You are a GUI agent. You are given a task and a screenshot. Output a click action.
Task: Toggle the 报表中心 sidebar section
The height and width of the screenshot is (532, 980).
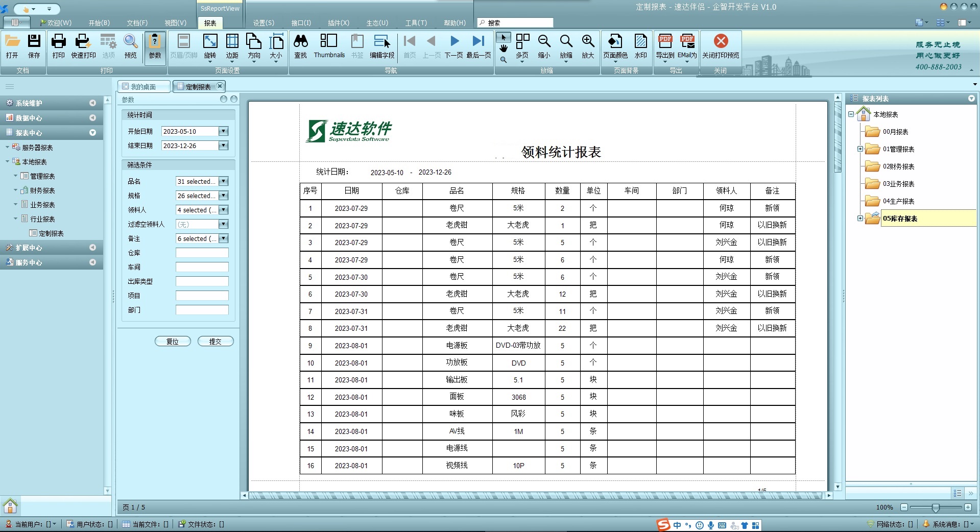click(92, 133)
